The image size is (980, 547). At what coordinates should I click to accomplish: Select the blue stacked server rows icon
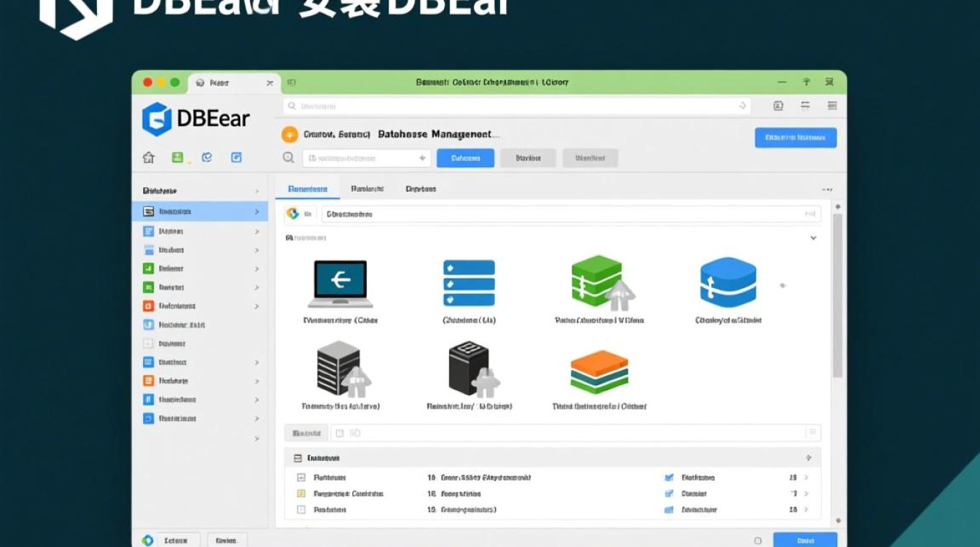(469, 283)
